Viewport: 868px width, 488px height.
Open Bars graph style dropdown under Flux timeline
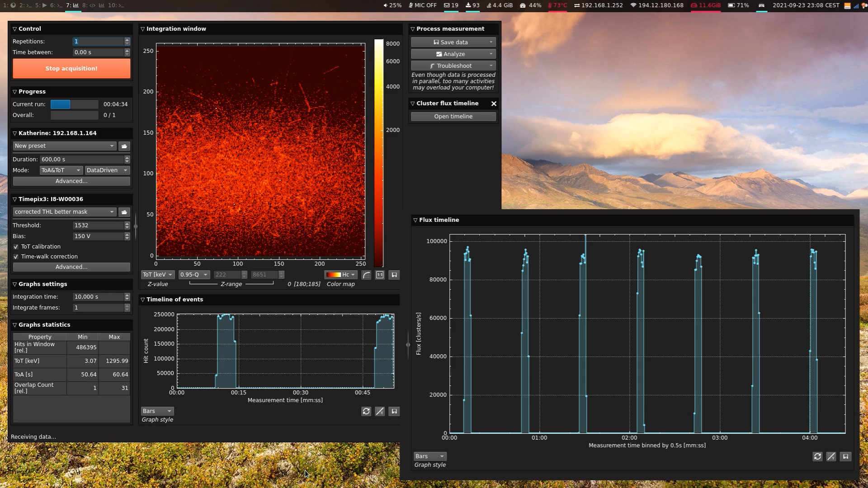[x=430, y=456]
